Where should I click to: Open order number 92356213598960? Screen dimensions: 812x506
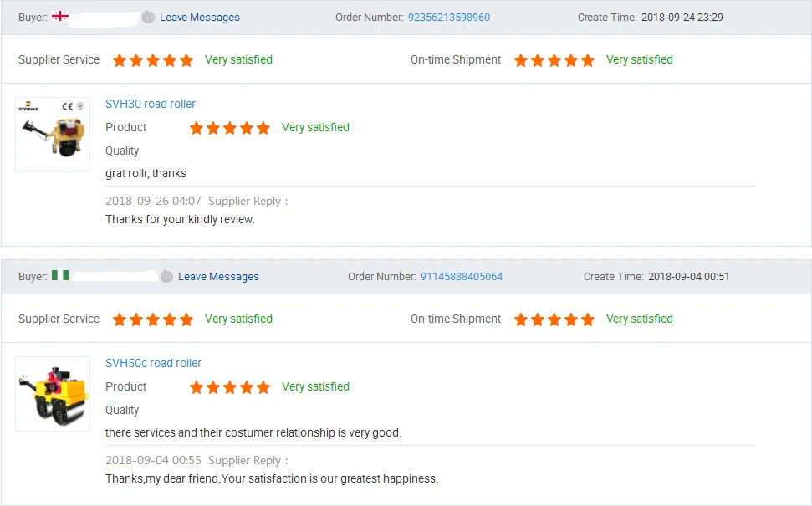(449, 18)
